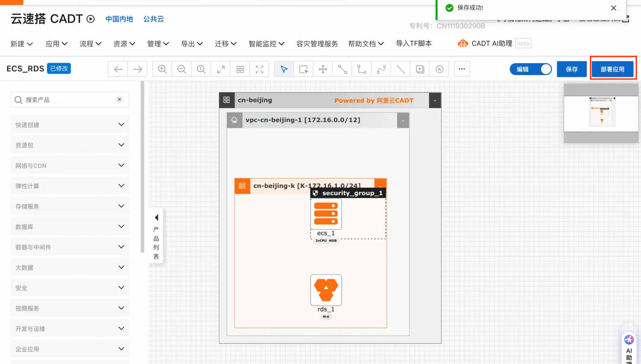This screenshot has width=641, height=364.
Task: Open the 导出 menu
Action: 192,44
